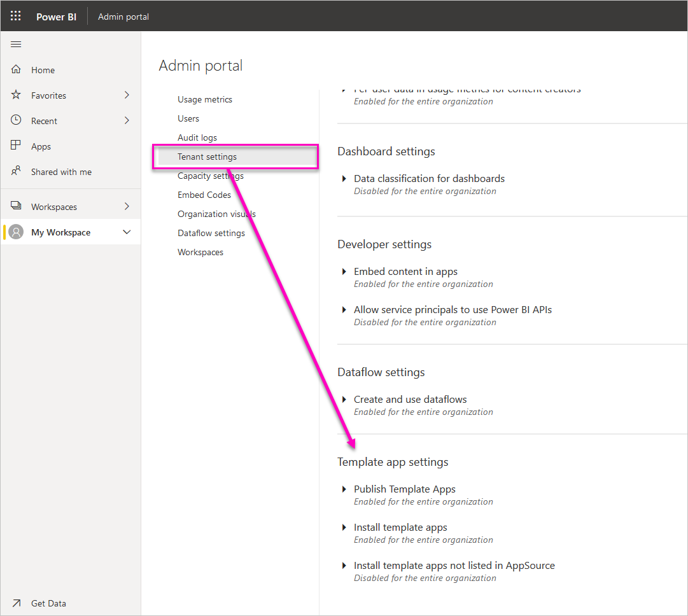
Task: Expand the Recent flyout chevron
Action: (x=127, y=120)
